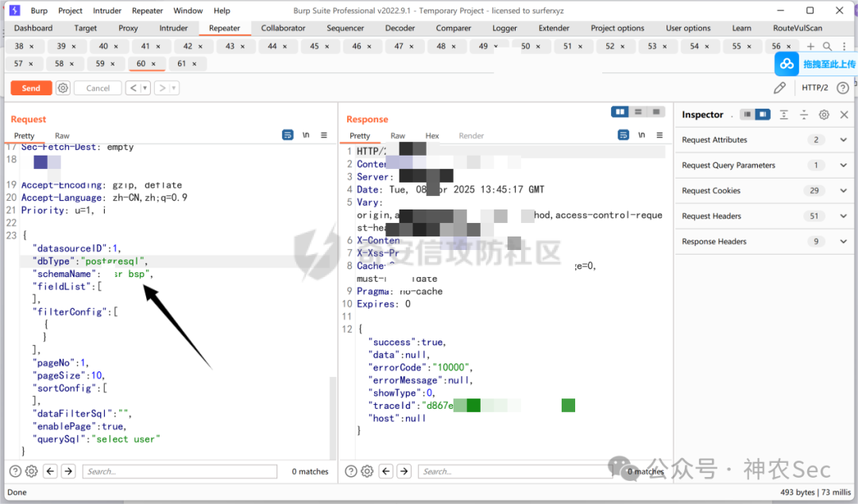Click the Cancel button
This screenshot has height=504, width=858.
tap(98, 88)
